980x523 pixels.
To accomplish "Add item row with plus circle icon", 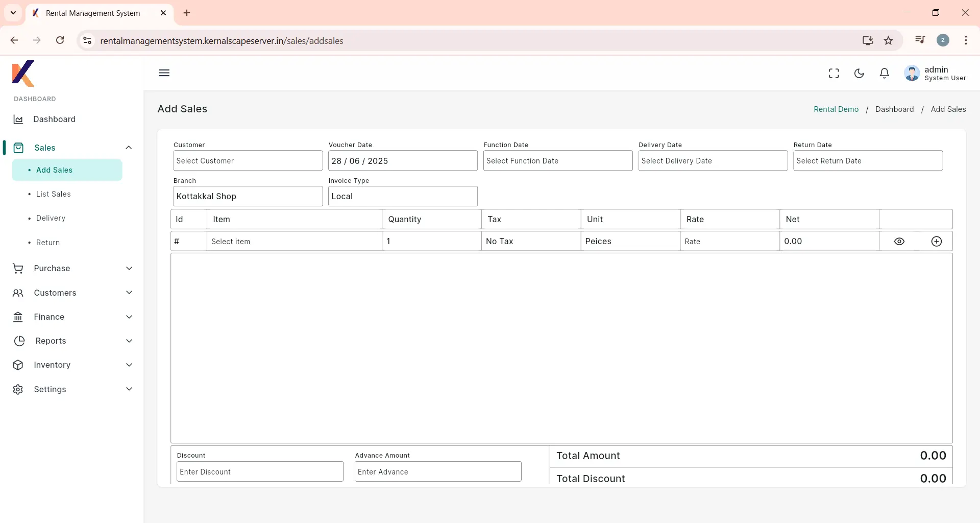I will [937, 242].
